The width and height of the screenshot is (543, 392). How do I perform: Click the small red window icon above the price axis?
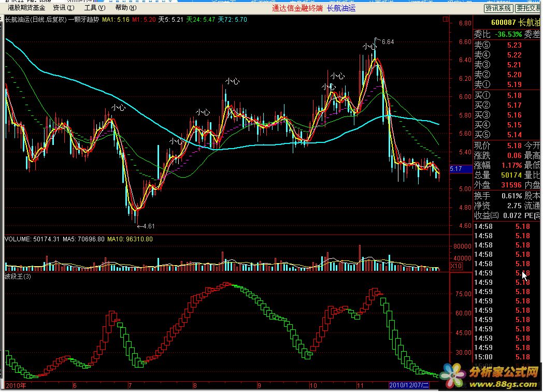[446, 19]
